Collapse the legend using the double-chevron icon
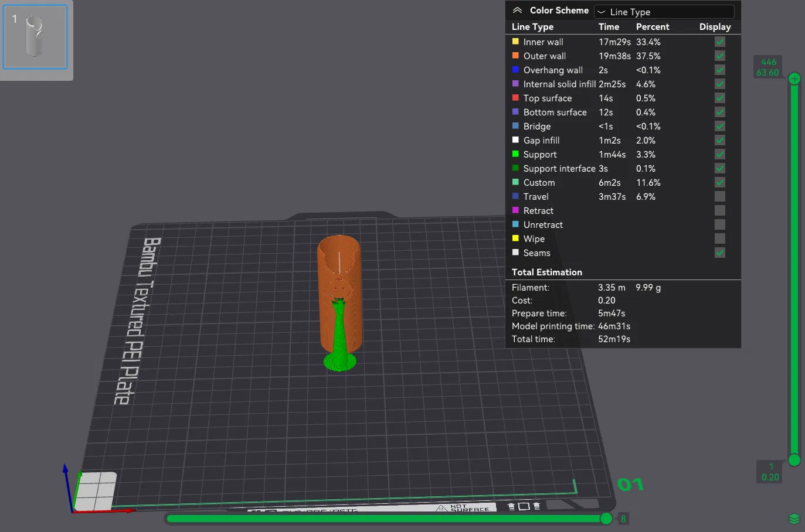Image resolution: width=805 pixels, height=532 pixels. [x=517, y=11]
